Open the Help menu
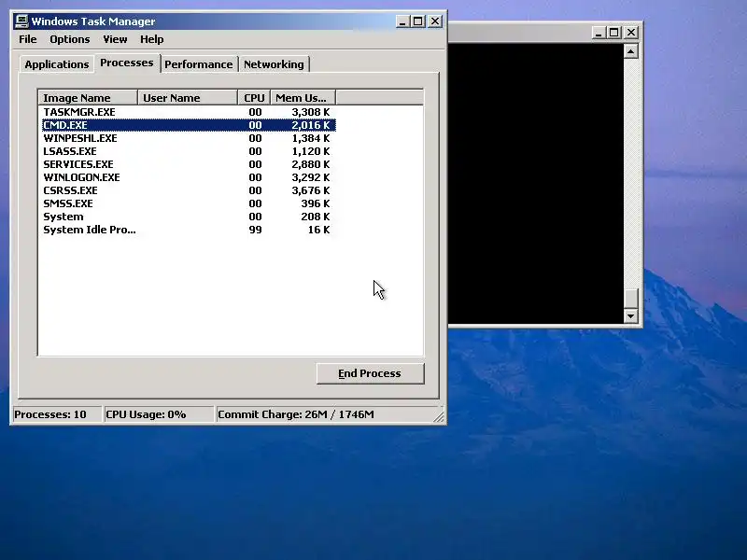 click(x=151, y=39)
